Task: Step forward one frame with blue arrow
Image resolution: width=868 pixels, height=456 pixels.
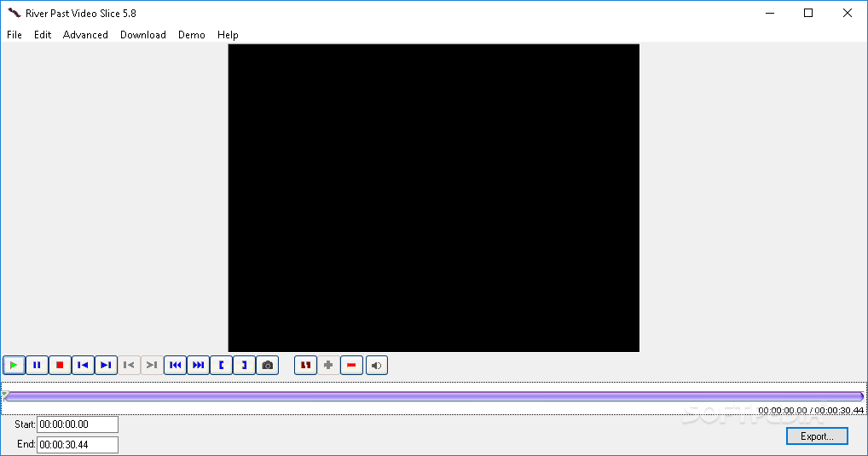Action: tap(106, 366)
